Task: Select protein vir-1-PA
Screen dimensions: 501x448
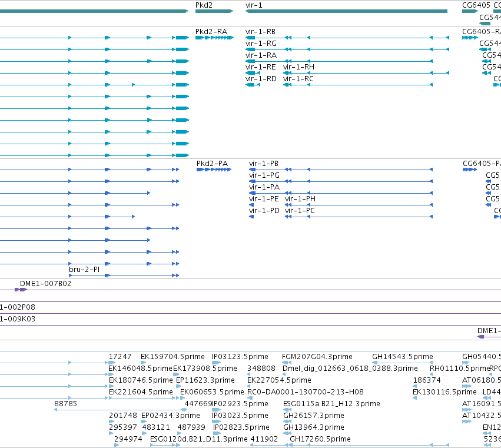Action: point(264,187)
